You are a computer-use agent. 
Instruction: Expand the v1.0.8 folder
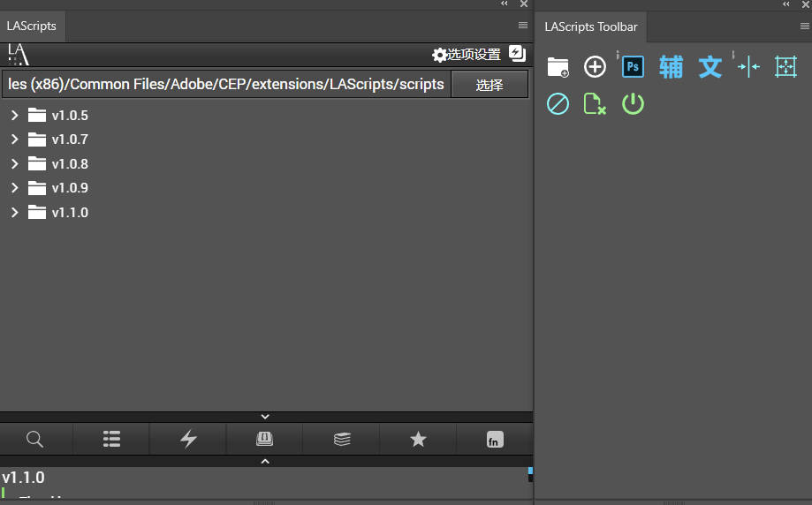click(14, 163)
